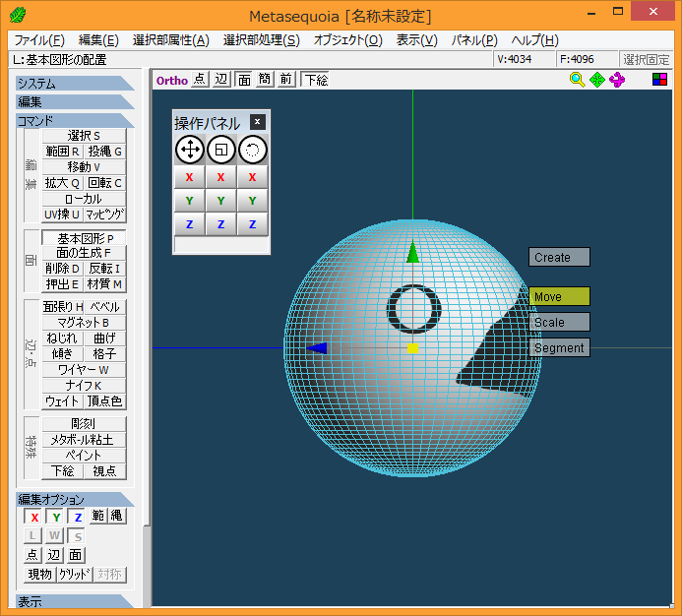The image size is (682, 616).
Task: Toggle 範 option in 編集オプション
Action: [98, 516]
